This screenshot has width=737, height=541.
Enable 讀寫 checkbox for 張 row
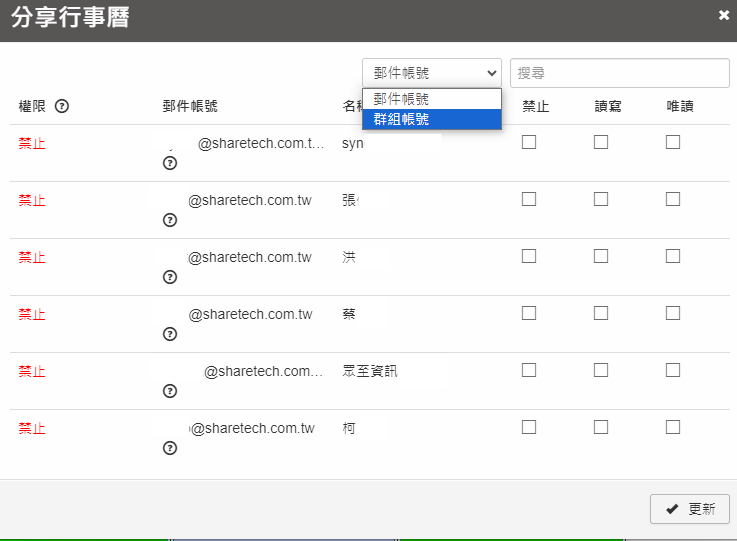(x=601, y=199)
